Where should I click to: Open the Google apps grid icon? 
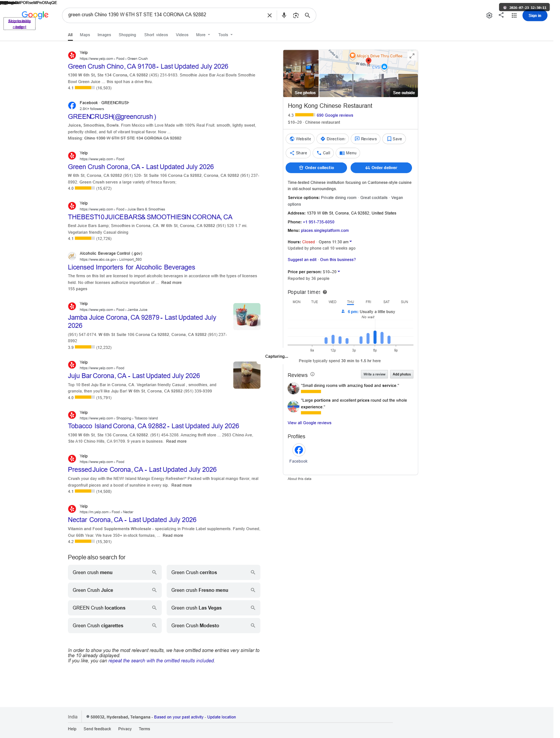(514, 16)
